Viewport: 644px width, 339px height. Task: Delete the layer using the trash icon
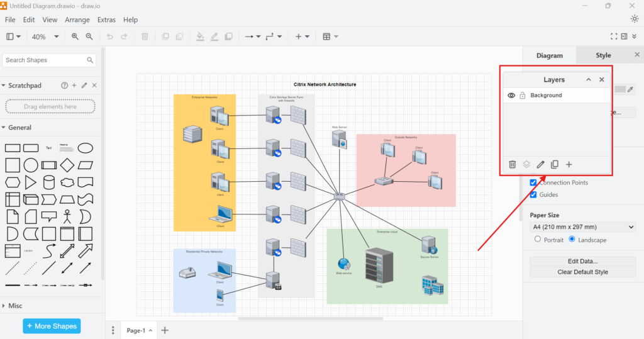point(513,165)
